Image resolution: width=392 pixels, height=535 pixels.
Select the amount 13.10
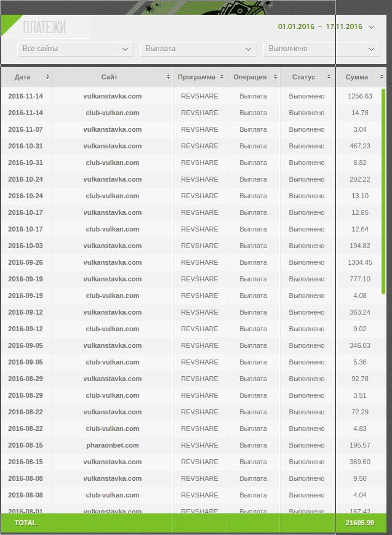[360, 196]
